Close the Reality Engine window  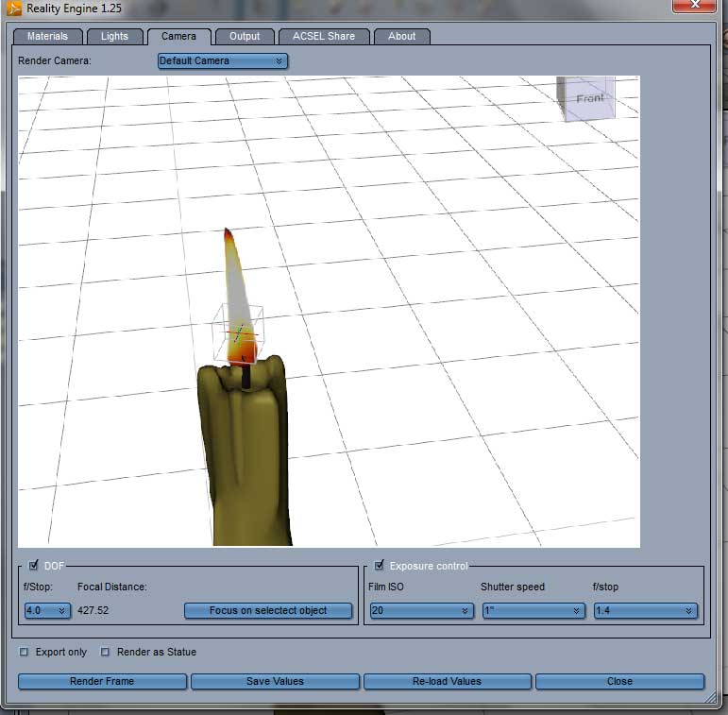(695, 6)
